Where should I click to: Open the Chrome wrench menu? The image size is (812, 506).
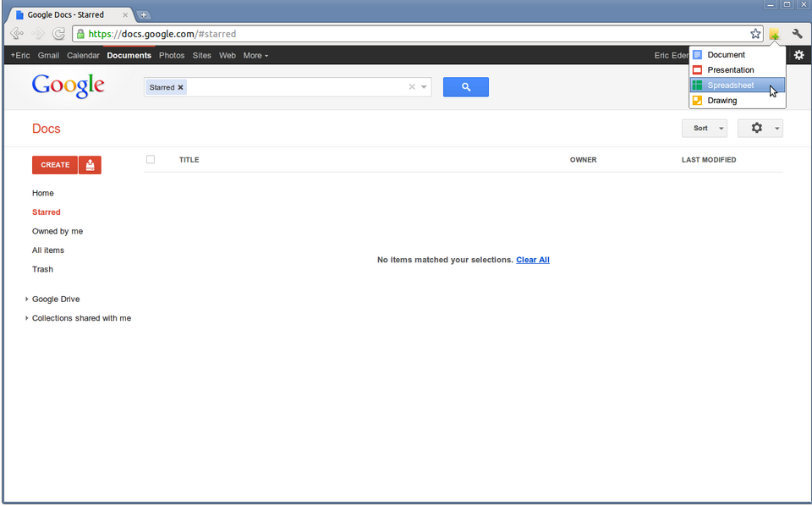point(798,34)
